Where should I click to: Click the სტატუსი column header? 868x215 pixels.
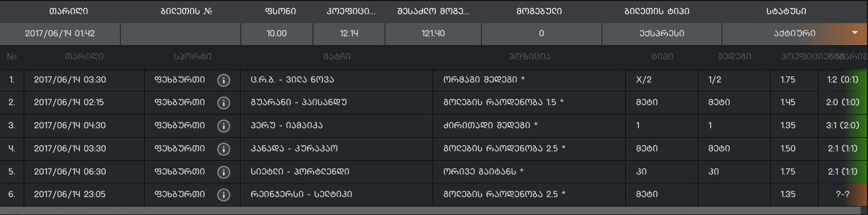coord(786,11)
